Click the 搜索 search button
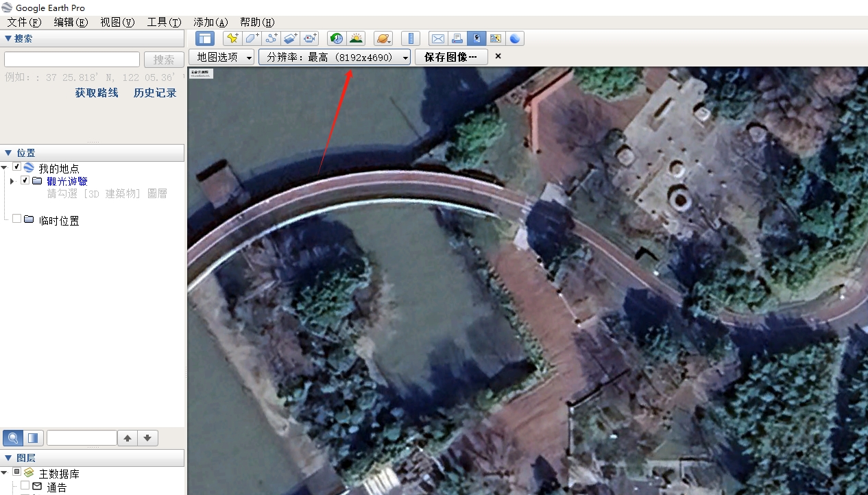The height and width of the screenshot is (495, 868). [164, 60]
